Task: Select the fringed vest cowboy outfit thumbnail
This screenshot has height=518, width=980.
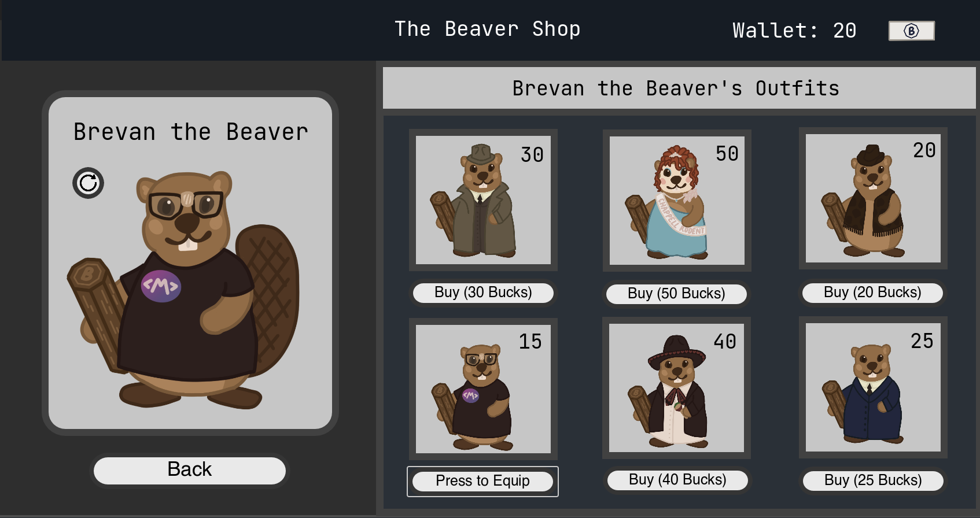Action: pyautogui.click(x=873, y=198)
